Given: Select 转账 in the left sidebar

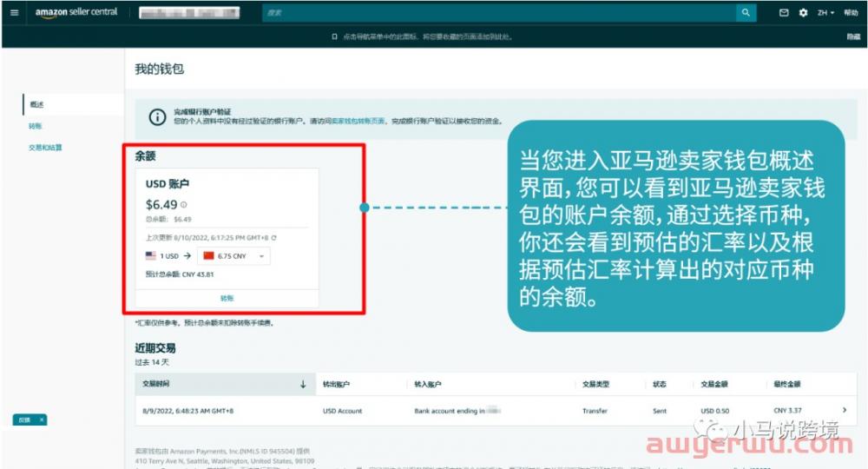Looking at the screenshot, I should (x=35, y=126).
